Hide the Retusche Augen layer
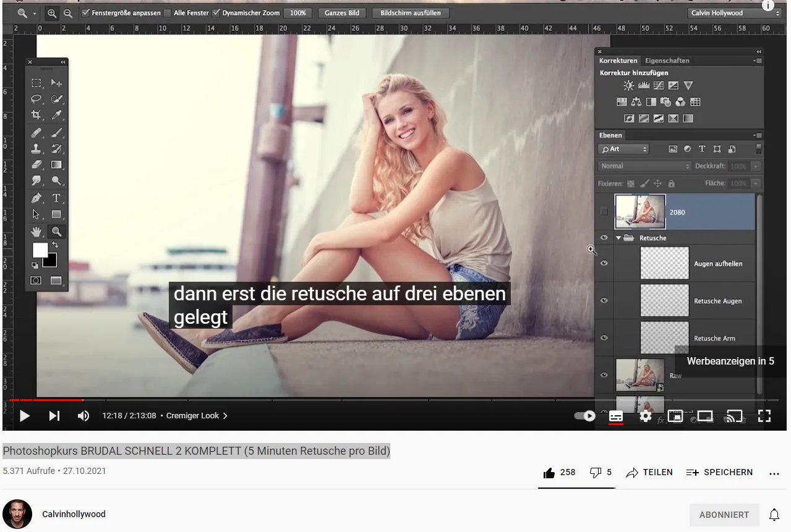Viewport: 791px width, 532px height. point(604,300)
